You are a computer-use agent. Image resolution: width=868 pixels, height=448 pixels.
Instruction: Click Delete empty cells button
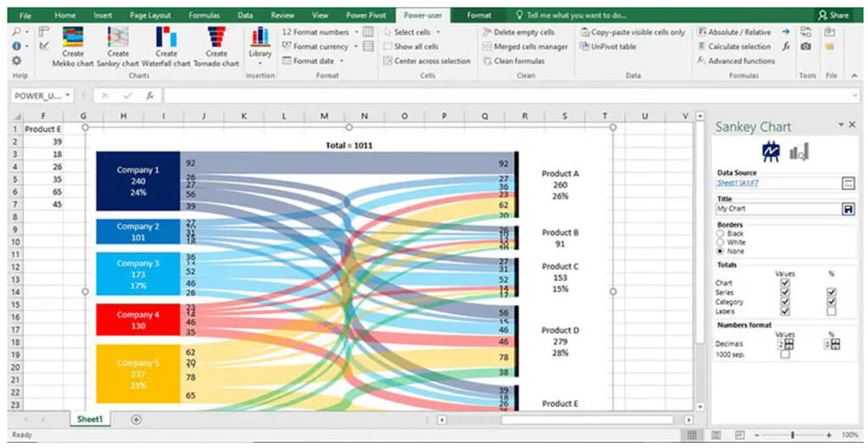[x=518, y=32]
